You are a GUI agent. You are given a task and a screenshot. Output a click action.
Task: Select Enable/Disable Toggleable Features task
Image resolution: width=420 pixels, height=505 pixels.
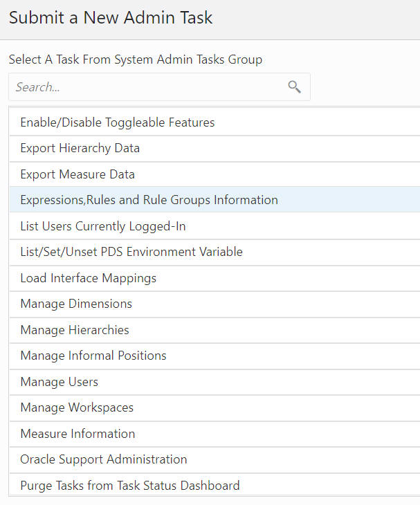tap(118, 122)
